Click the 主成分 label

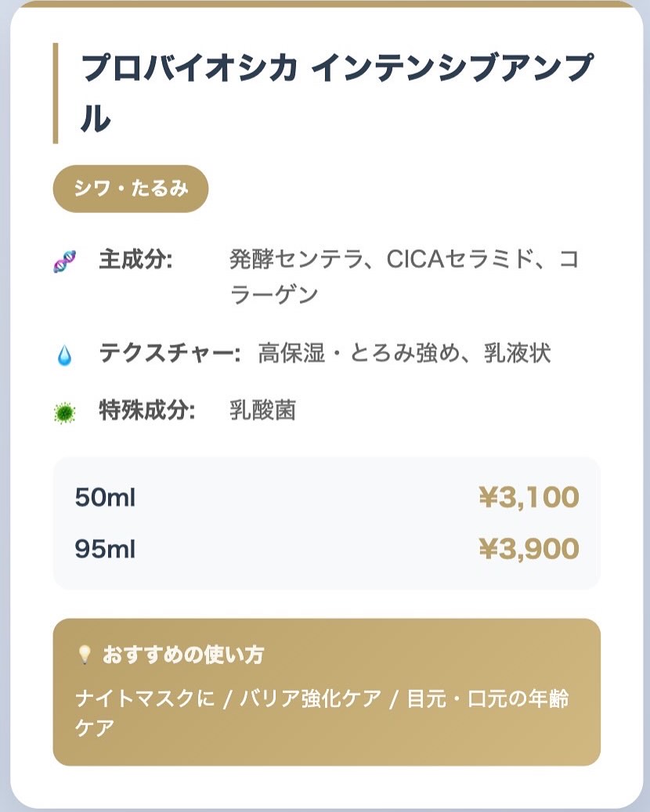tap(135, 259)
